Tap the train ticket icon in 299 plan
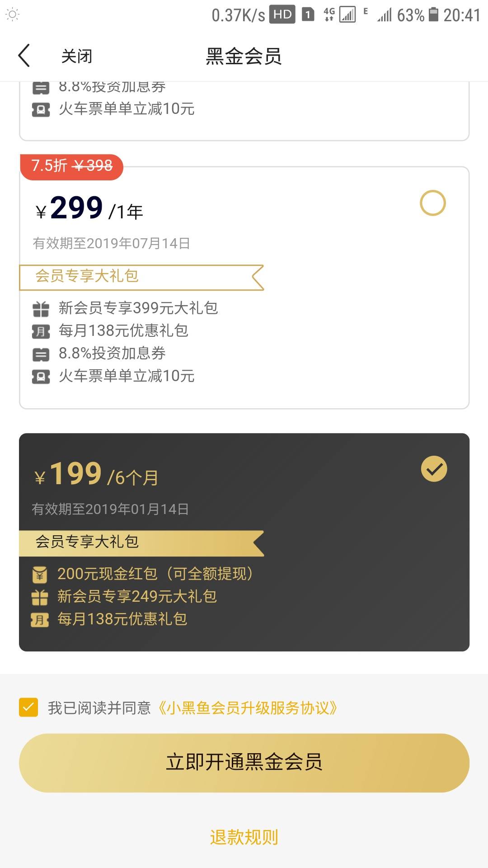Image resolution: width=488 pixels, height=868 pixels. tap(41, 377)
